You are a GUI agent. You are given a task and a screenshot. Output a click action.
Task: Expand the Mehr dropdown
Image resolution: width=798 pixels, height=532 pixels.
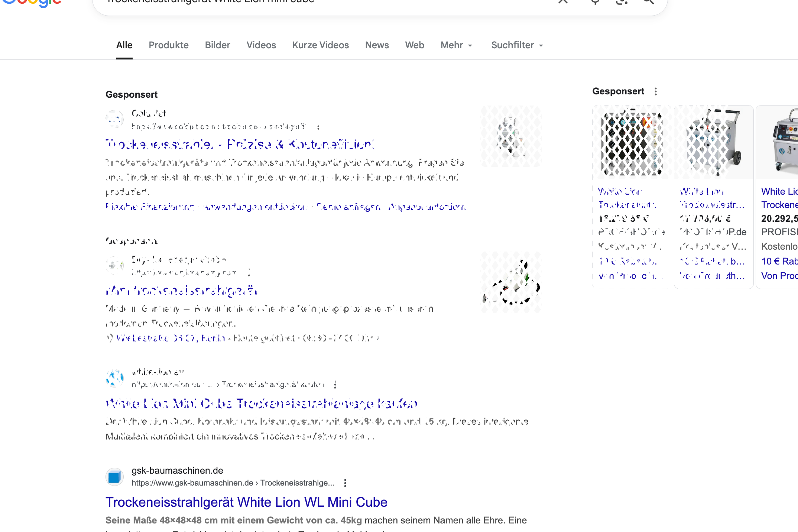(456, 45)
